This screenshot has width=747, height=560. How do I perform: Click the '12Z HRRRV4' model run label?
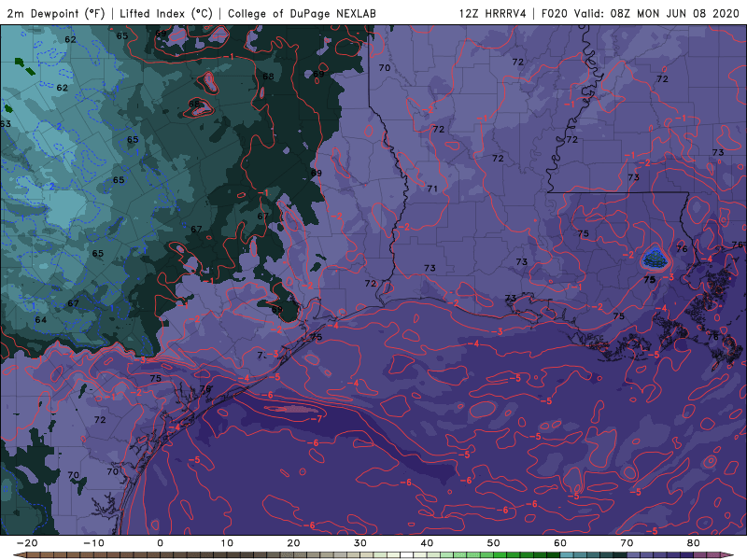coord(493,13)
